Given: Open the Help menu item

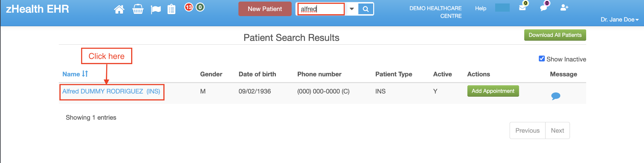Looking at the screenshot, I should pos(480,8).
